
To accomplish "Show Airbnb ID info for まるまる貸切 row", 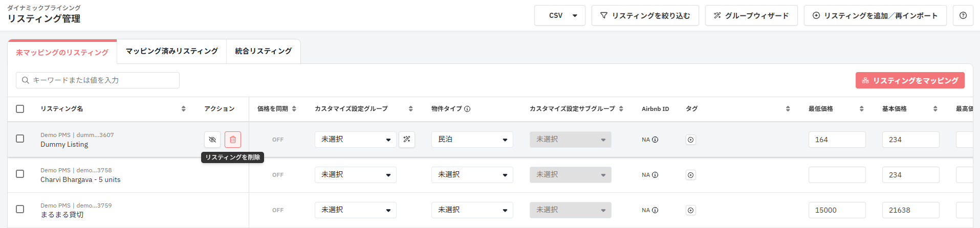I will [x=655, y=210].
